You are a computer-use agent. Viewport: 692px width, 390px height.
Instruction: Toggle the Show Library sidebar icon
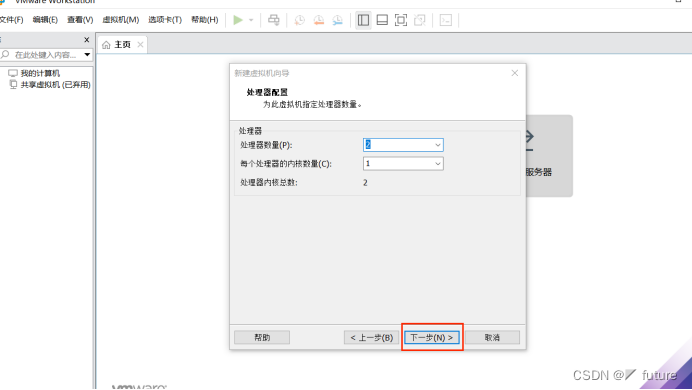point(363,20)
